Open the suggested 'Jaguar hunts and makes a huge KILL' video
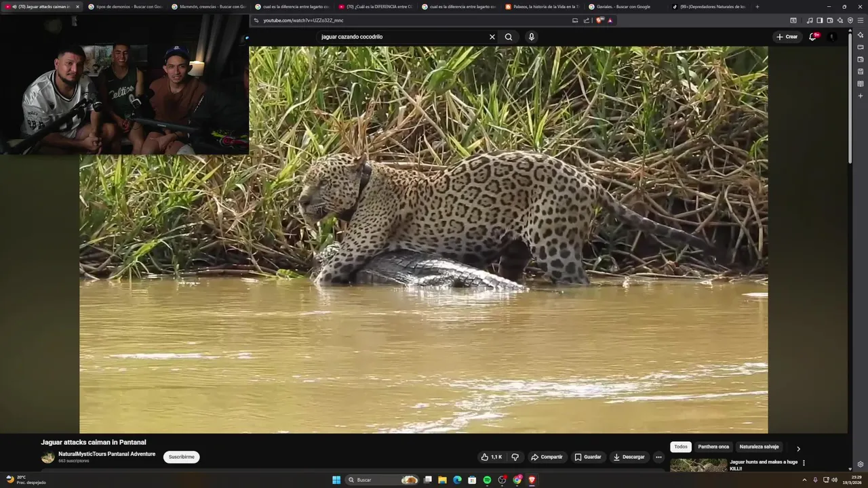Screen dimensions: 868x488 pyautogui.click(x=764, y=465)
